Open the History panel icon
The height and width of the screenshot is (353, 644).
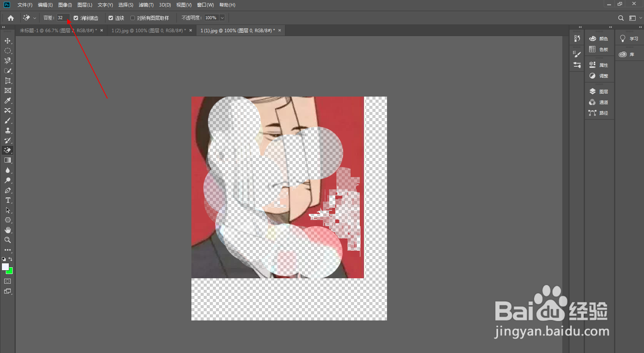(x=577, y=39)
